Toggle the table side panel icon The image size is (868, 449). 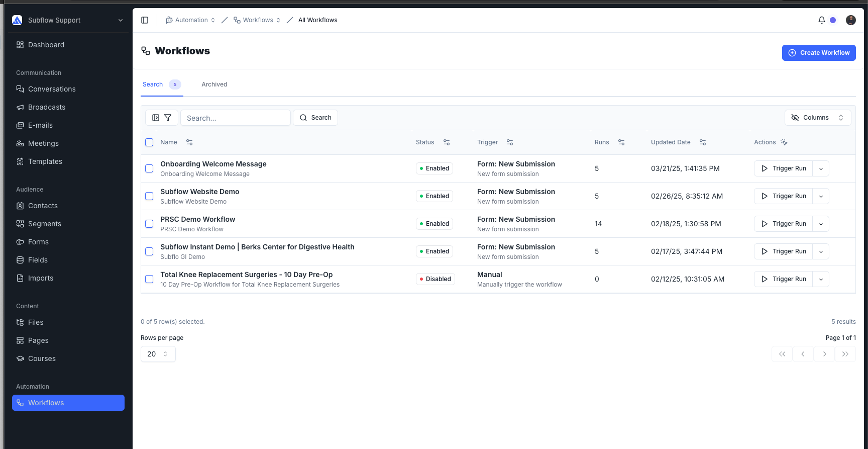pos(156,118)
